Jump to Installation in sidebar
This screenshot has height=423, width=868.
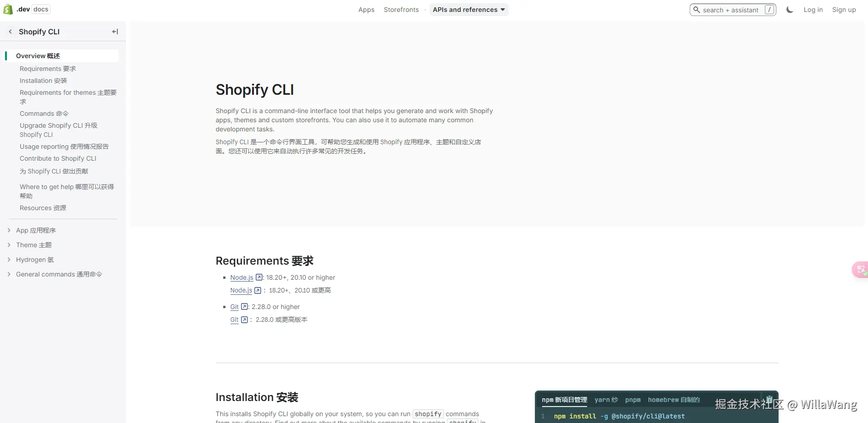coord(43,81)
